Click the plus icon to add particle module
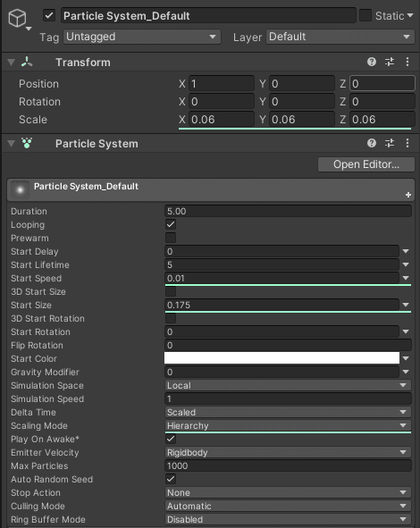This screenshot has width=420, height=528. pyautogui.click(x=408, y=195)
